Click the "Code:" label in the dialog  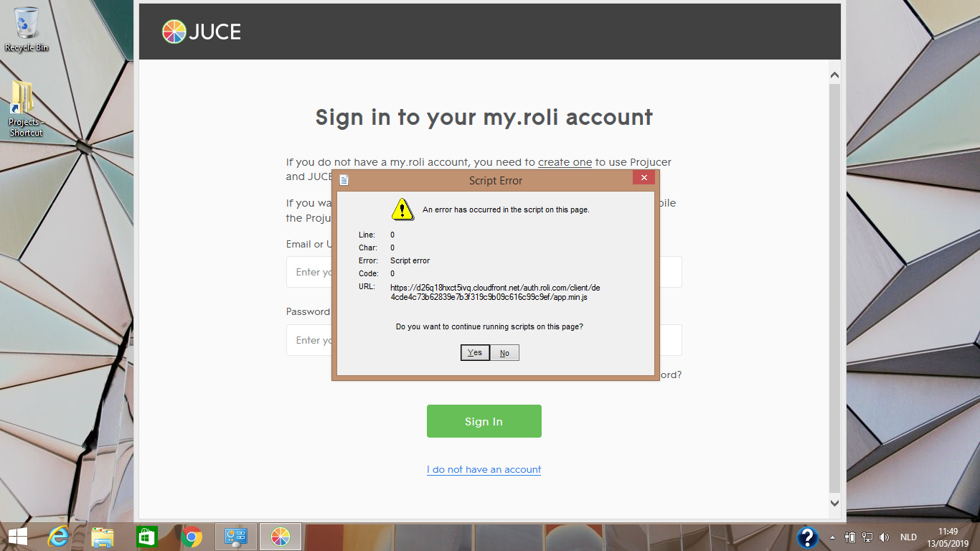pyautogui.click(x=367, y=273)
